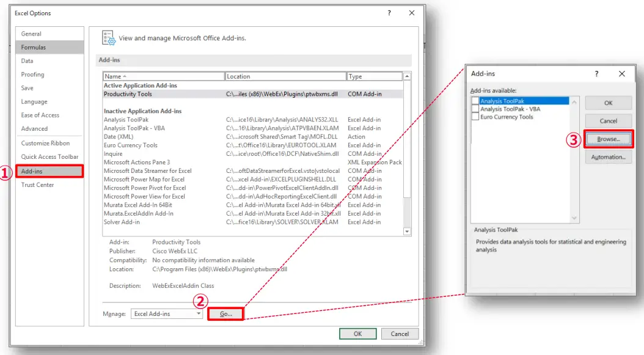Click the Automation button

tap(608, 157)
